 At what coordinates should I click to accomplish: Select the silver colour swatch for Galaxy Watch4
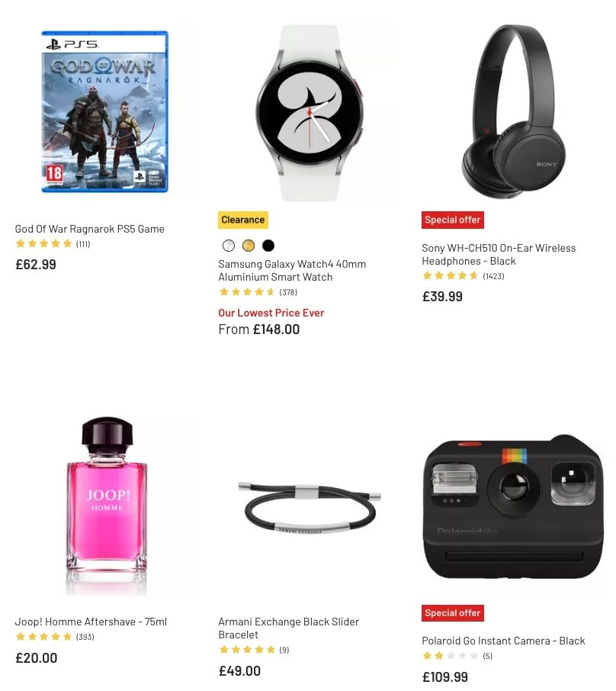coord(229,246)
